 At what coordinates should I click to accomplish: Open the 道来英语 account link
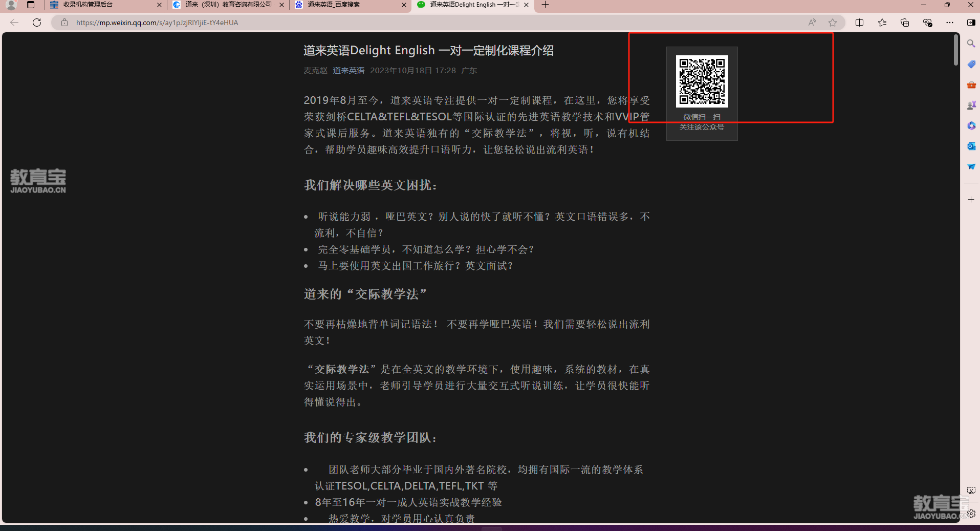pyautogui.click(x=349, y=71)
